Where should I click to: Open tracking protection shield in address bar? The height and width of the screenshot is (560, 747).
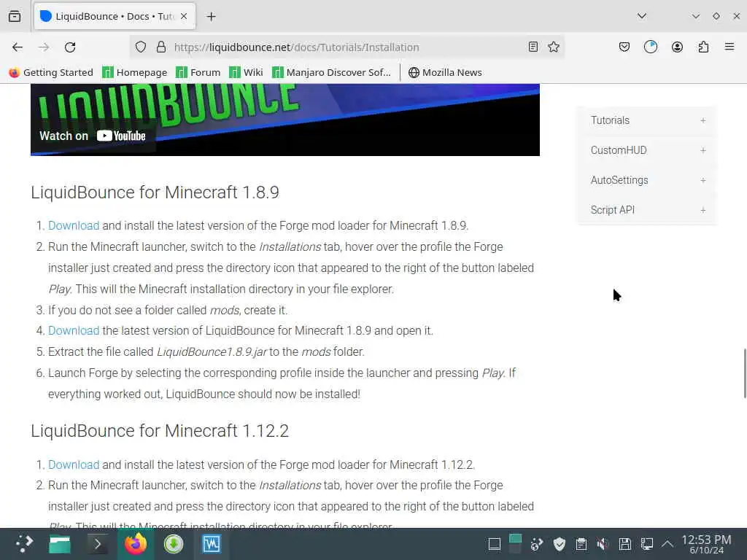click(x=141, y=47)
